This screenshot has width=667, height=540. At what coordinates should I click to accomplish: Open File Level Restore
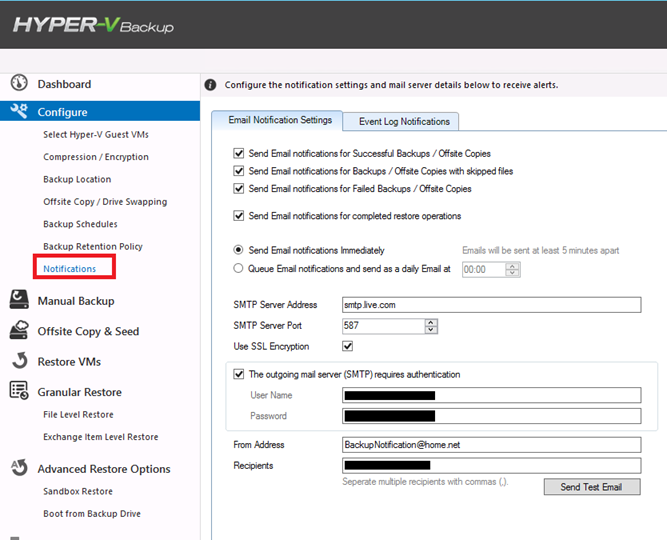click(x=78, y=414)
